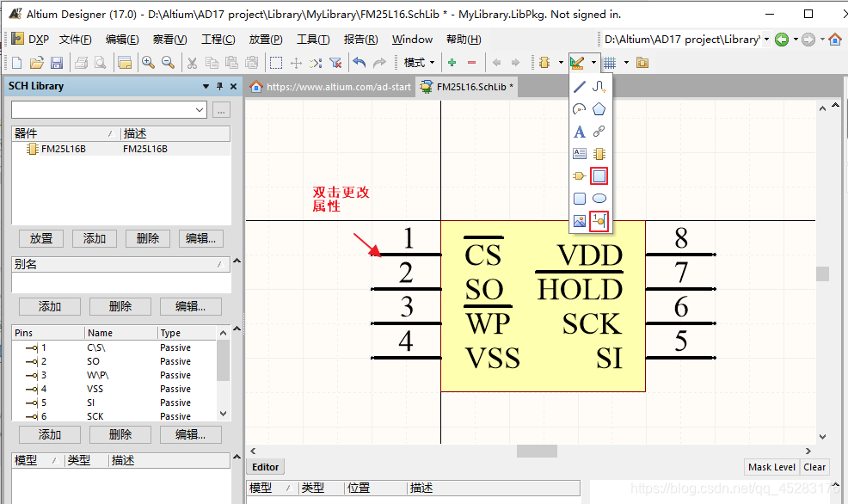This screenshot has height=504, width=848.
Task: Open the component search combo box dropdown
Action: (x=200, y=109)
